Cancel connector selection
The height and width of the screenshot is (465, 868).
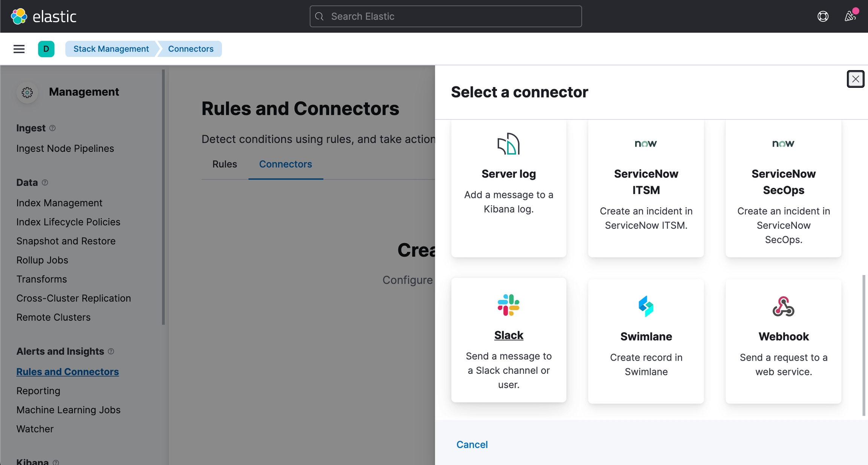(472, 445)
